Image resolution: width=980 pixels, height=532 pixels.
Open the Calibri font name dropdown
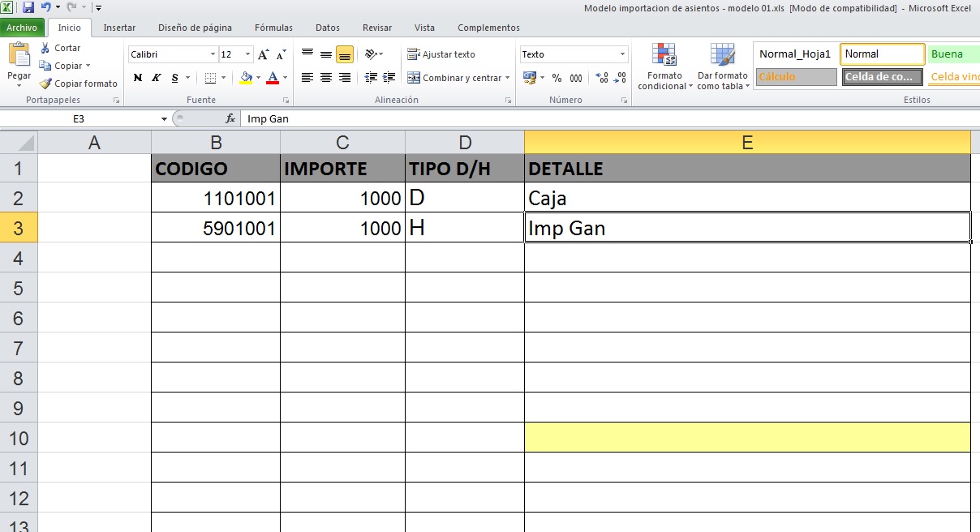point(213,54)
